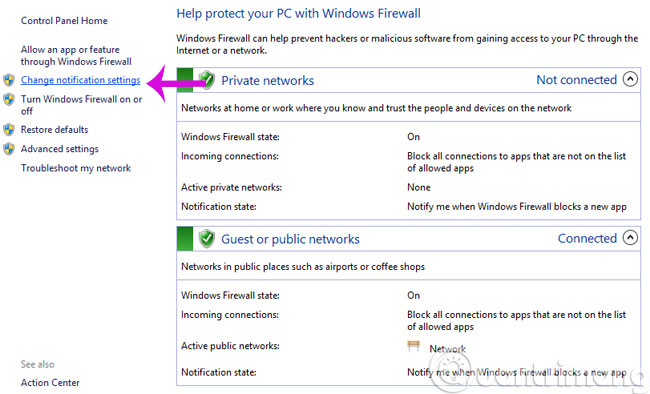Click the shield icon beside Change notification settings
This screenshot has width=650, height=394.
(9, 80)
